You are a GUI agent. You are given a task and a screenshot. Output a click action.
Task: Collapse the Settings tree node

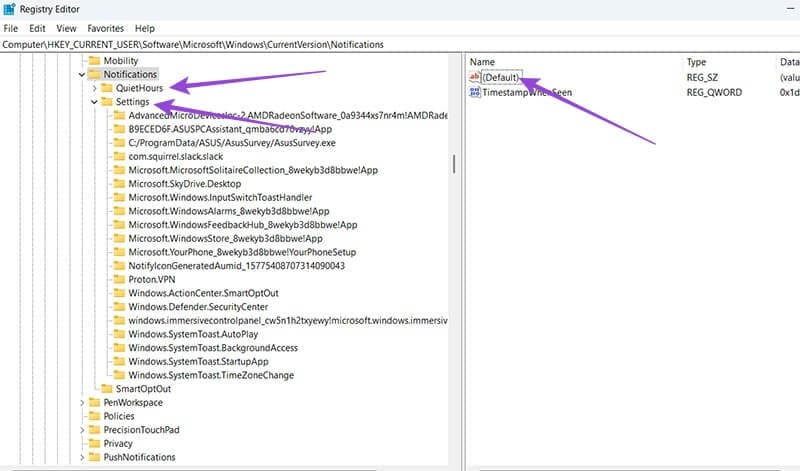coord(94,102)
